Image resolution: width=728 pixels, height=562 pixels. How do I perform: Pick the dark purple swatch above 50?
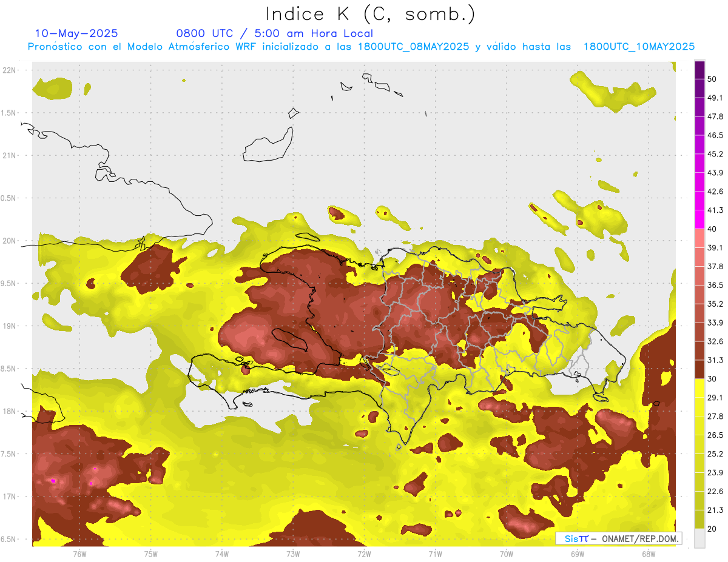coord(699,70)
